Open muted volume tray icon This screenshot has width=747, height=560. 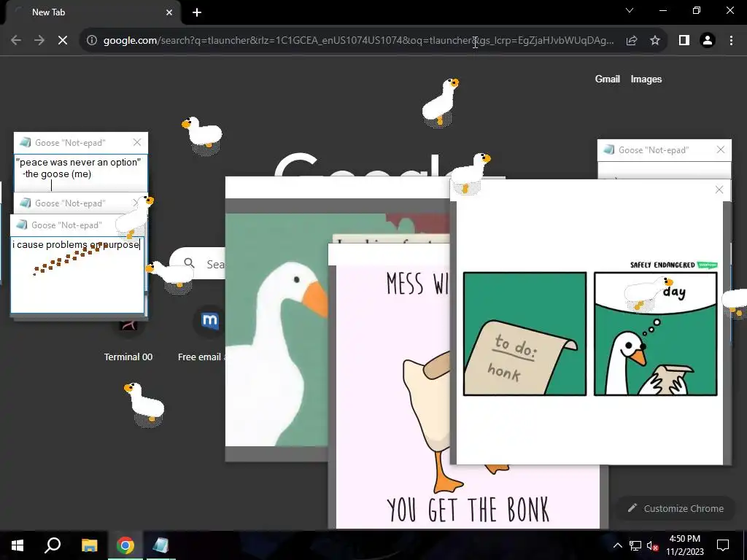[652, 545]
